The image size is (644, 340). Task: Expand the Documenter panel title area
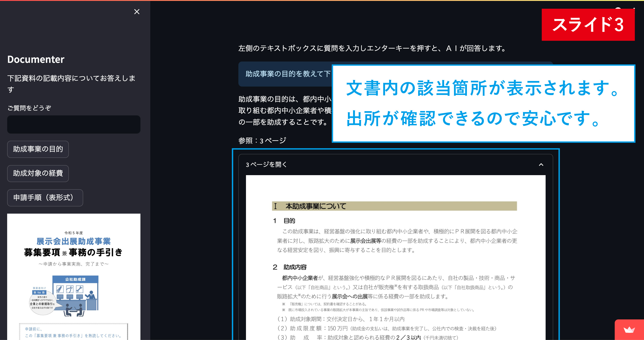click(x=36, y=59)
